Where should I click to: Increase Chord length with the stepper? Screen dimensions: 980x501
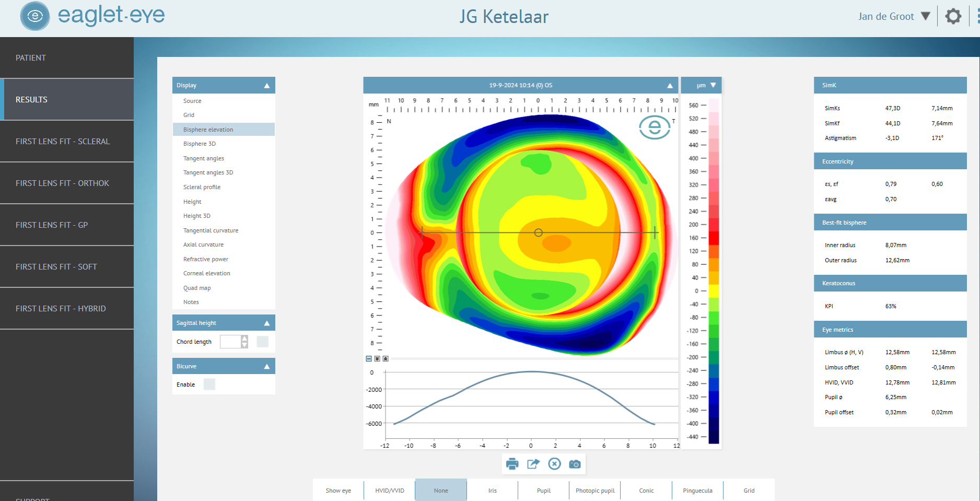pos(244,339)
